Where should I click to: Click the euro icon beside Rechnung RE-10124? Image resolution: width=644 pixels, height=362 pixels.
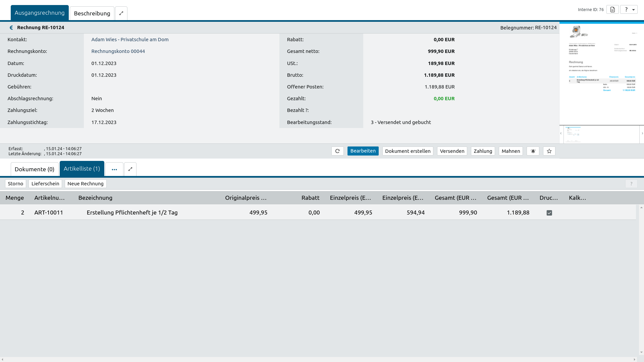(x=11, y=28)
